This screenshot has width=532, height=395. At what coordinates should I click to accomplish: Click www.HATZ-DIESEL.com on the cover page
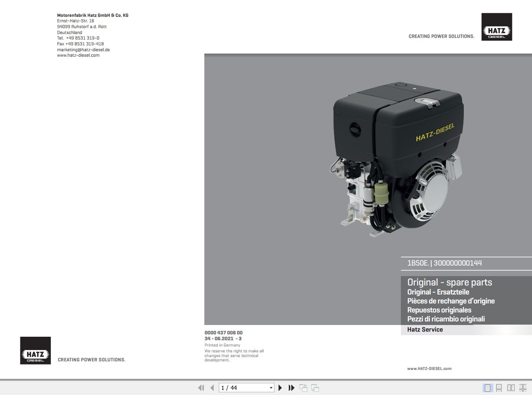(x=429, y=368)
